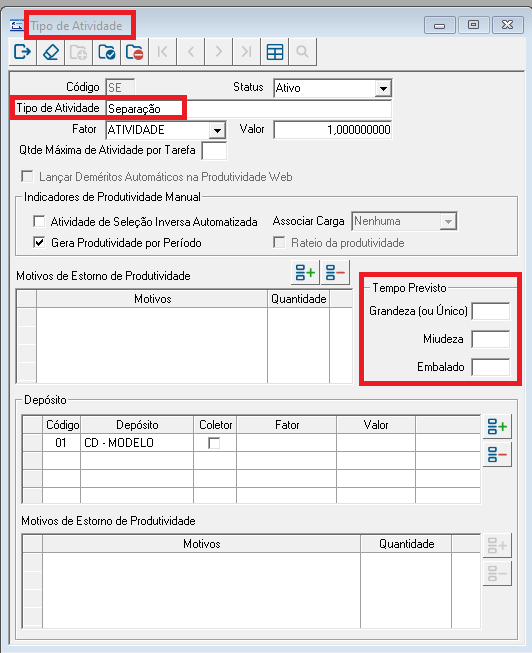This screenshot has width=532, height=653.
Task: Click Qtde Máxima de Atividade por Tarefa field
Action: pos(214,151)
